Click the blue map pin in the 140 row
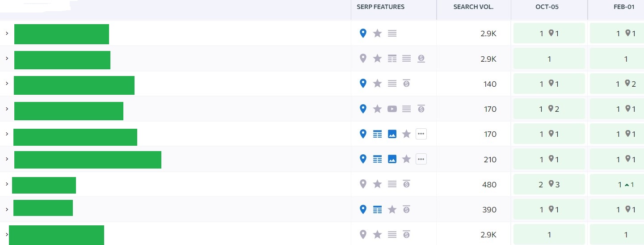This screenshot has height=245, width=644. 363,83
